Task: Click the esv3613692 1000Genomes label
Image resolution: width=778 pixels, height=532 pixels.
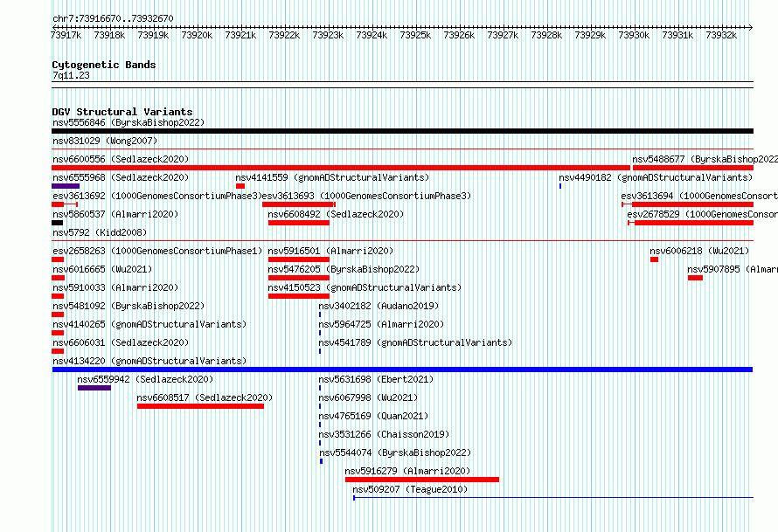Action: pyautogui.click(x=157, y=196)
